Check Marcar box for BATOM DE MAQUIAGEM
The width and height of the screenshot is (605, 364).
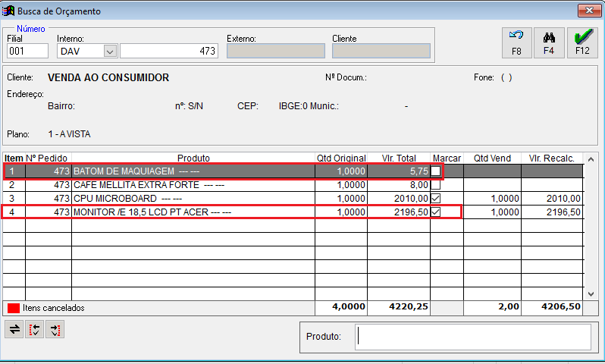436,171
